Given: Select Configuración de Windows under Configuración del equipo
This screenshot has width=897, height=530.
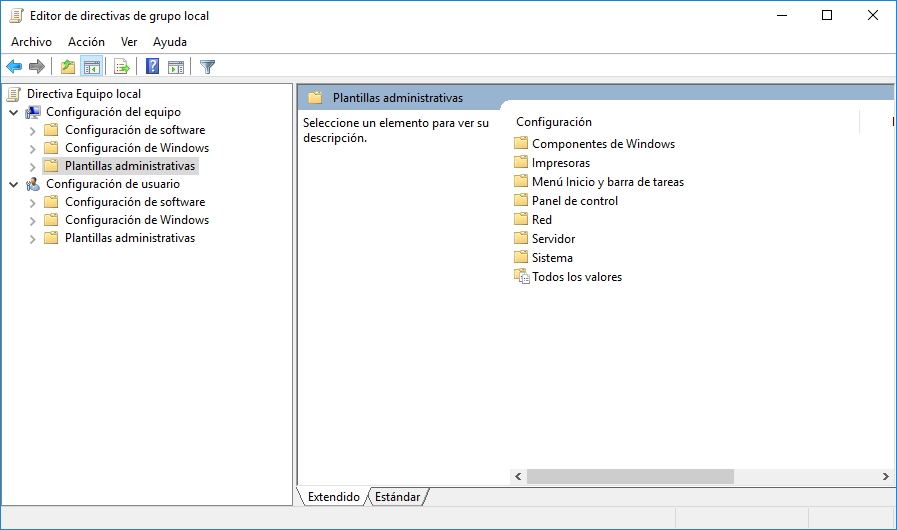Looking at the screenshot, I should point(137,148).
